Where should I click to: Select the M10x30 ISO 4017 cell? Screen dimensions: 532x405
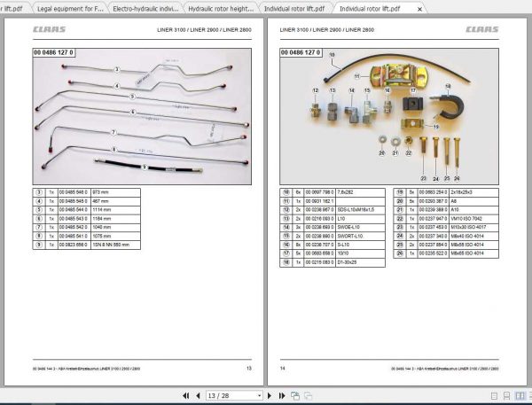tap(474, 227)
